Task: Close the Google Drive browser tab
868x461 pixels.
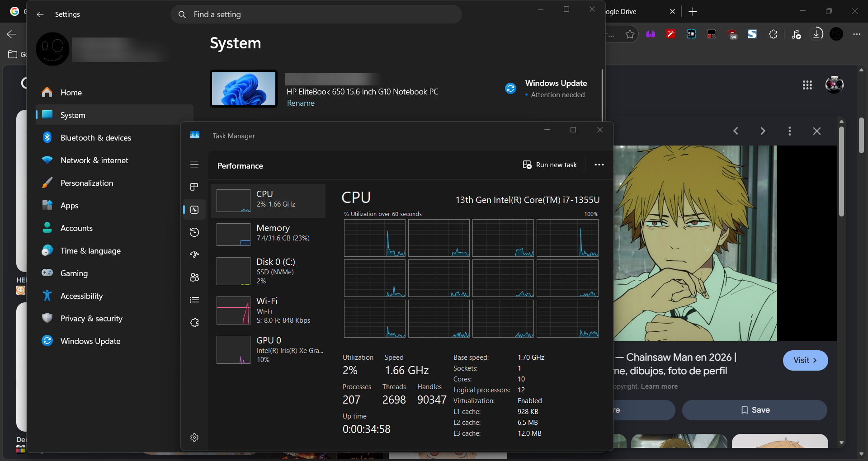Action: coord(672,12)
